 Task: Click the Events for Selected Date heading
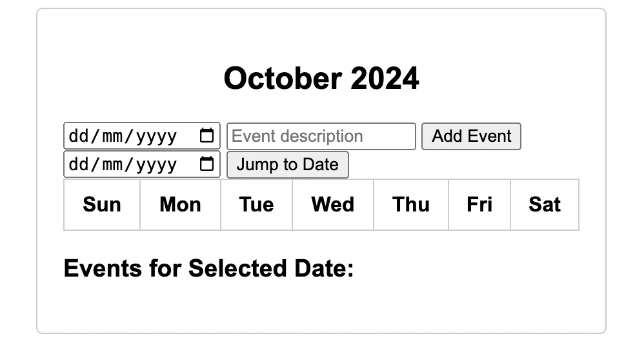(209, 268)
